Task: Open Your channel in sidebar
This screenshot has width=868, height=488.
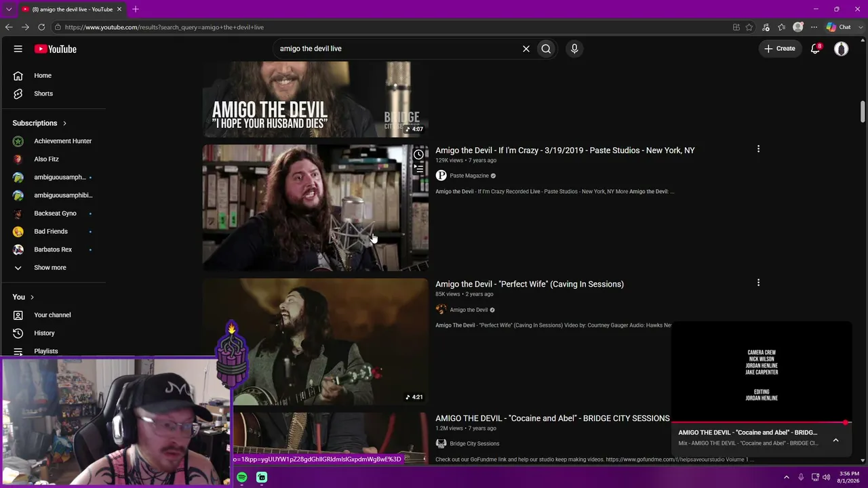Action: pos(53,315)
